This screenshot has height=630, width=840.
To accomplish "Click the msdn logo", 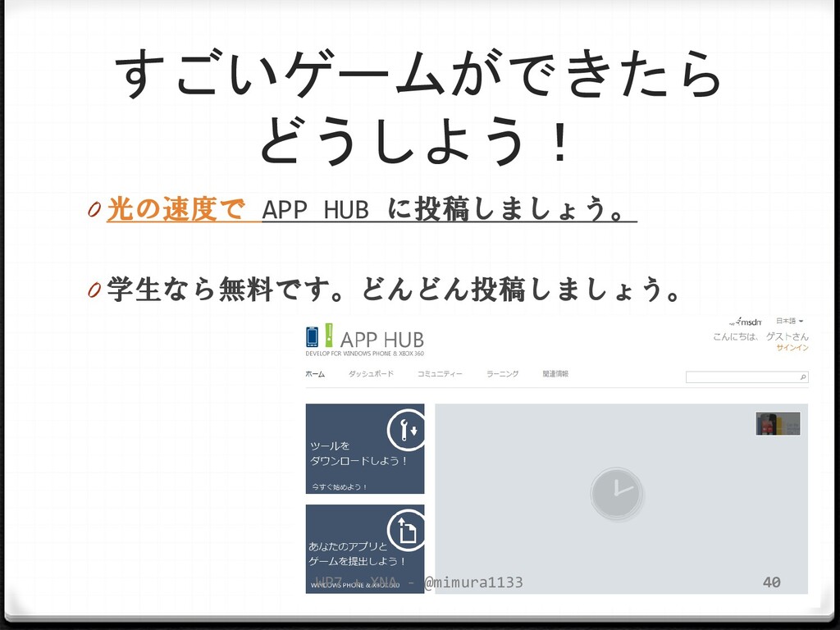I will (746, 322).
